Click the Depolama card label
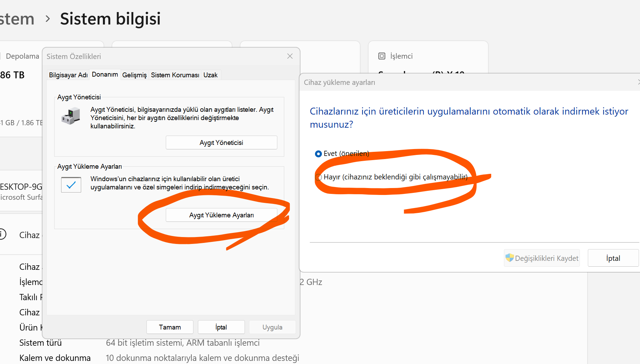This screenshot has height=364, width=640. [x=22, y=56]
